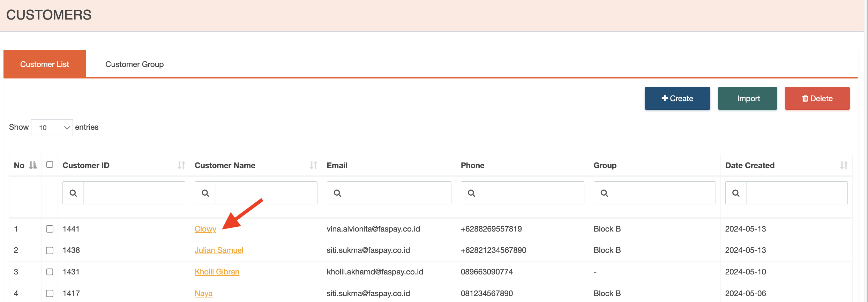The image size is (868, 302).
Task: Focus the Email filter input field
Action: 399,193
